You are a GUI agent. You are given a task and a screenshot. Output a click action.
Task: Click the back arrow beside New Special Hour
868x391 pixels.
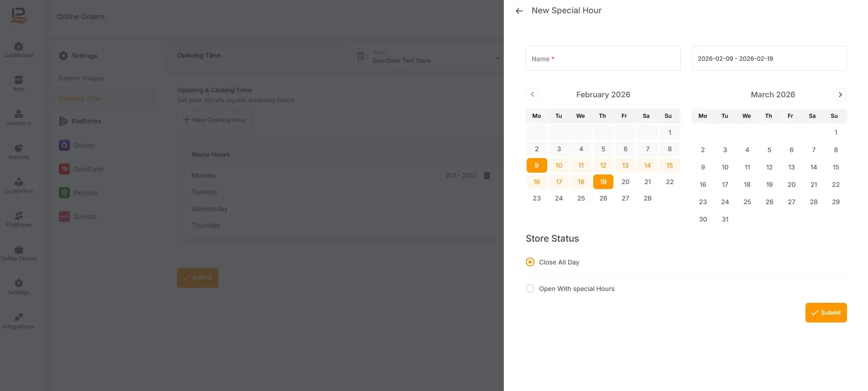[x=519, y=11]
